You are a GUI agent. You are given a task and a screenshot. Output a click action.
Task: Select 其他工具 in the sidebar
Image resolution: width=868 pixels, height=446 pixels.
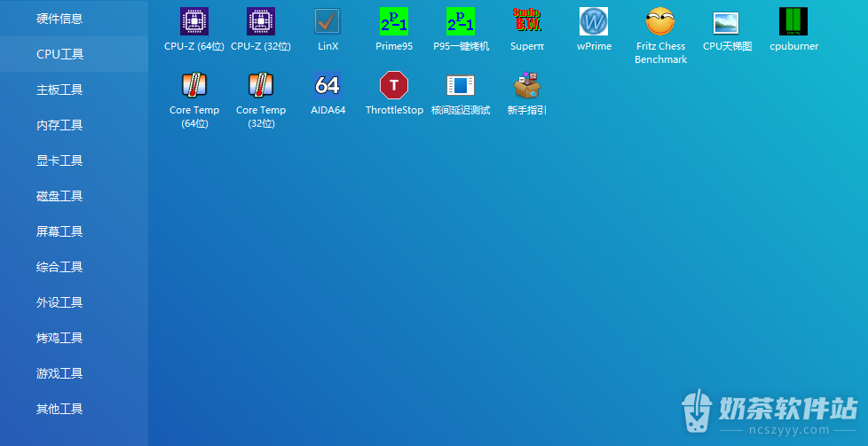pos(75,409)
